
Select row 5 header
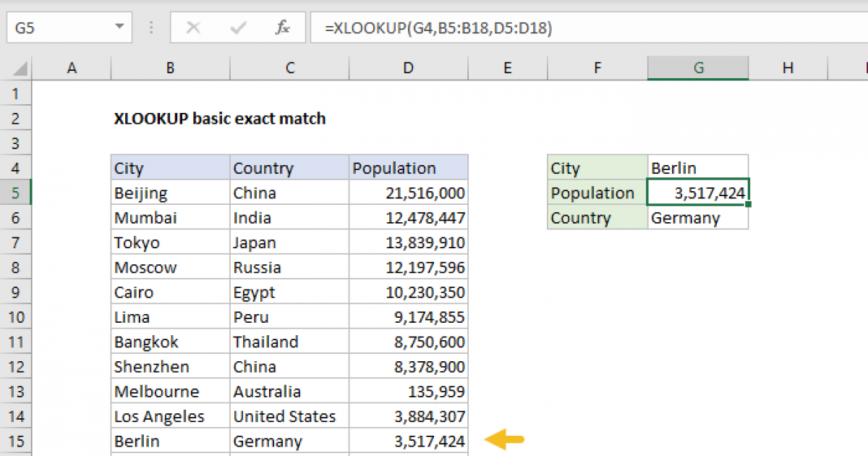point(17,193)
